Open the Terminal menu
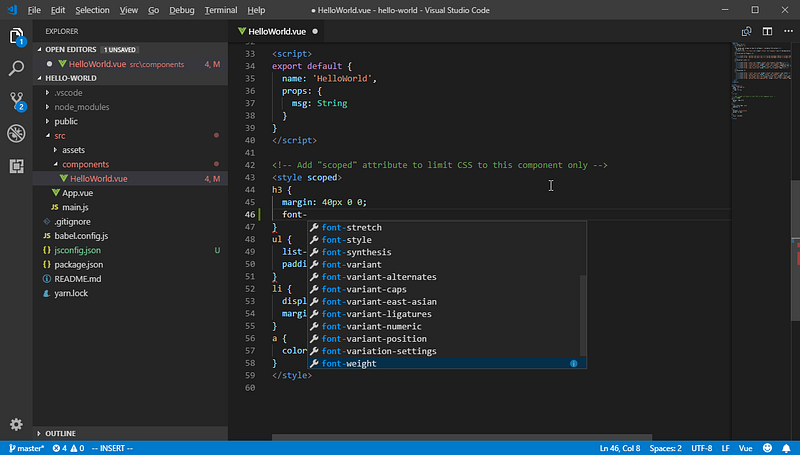 [220, 10]
